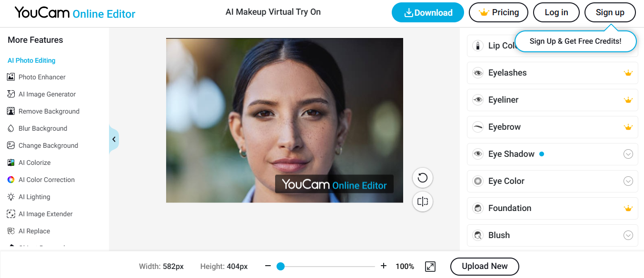Enable the Eyeliner effect
Screen dimensions: 644x278
(x=552, y=100)
